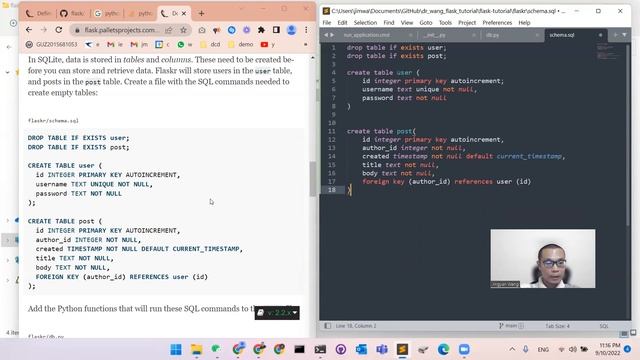Click the Chrome address bar URL
640x360 pixels.
pos(121,30)
